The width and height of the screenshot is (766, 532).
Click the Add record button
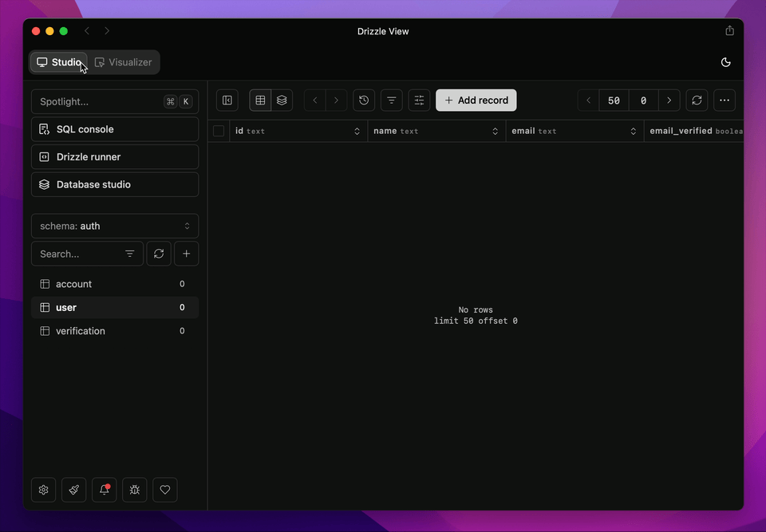476,100
